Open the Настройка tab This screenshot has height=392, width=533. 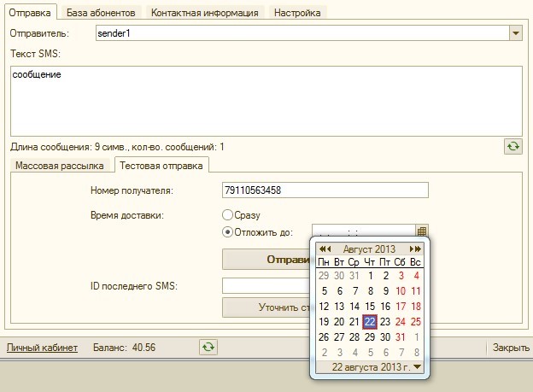coord(297,13)
